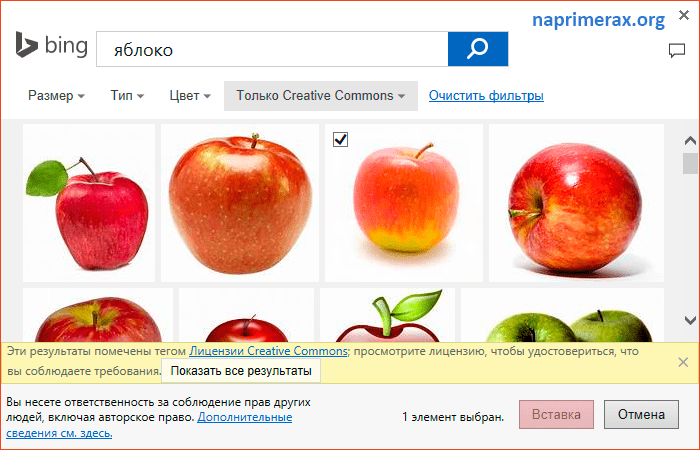Open the feedback speech bubble icon
This screenshot has width=700, height=450.
677,50
